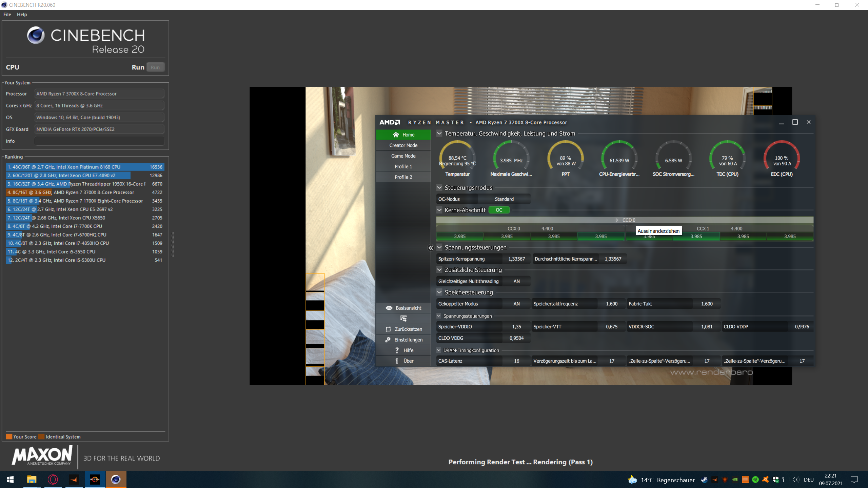Click Zurücksetzen reset icon

[389, 329]
